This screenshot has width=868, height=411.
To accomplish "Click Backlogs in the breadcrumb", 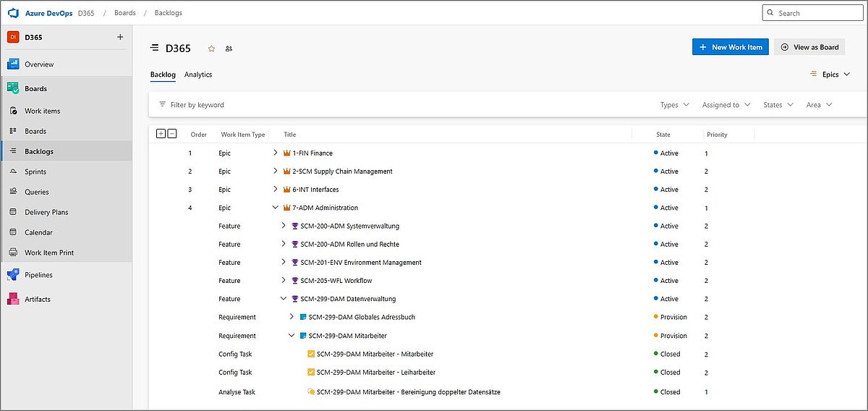I will (169, 13).
